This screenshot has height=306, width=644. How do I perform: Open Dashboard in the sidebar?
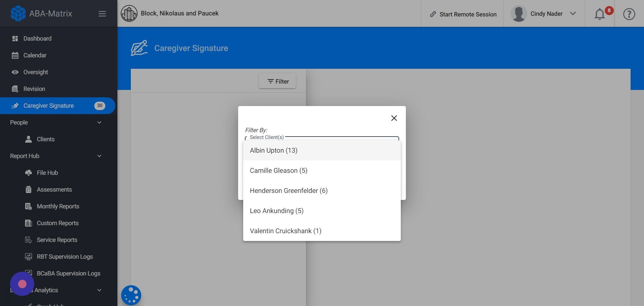(37, 39)
